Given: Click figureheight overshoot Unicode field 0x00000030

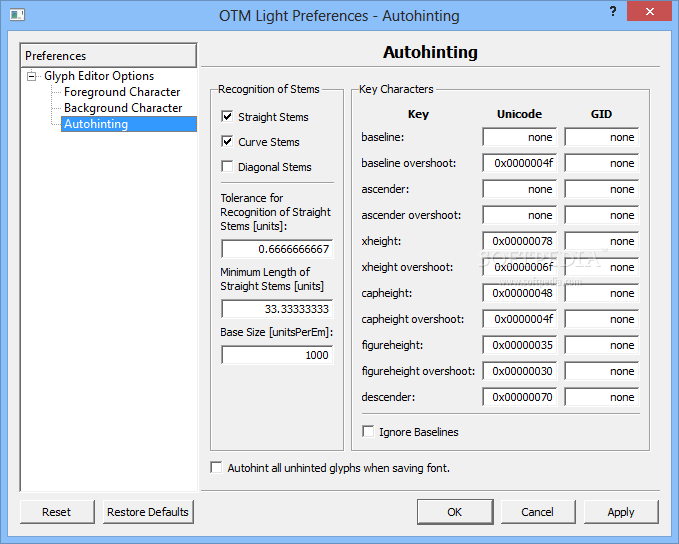Looking at the screenshot, I should 520,371.
